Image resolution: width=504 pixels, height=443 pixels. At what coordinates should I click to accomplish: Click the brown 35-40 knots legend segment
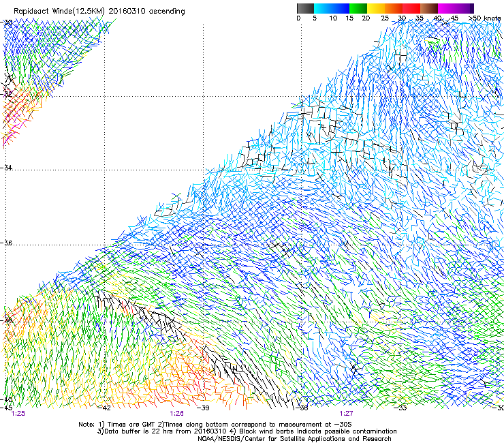pos(429,8)
